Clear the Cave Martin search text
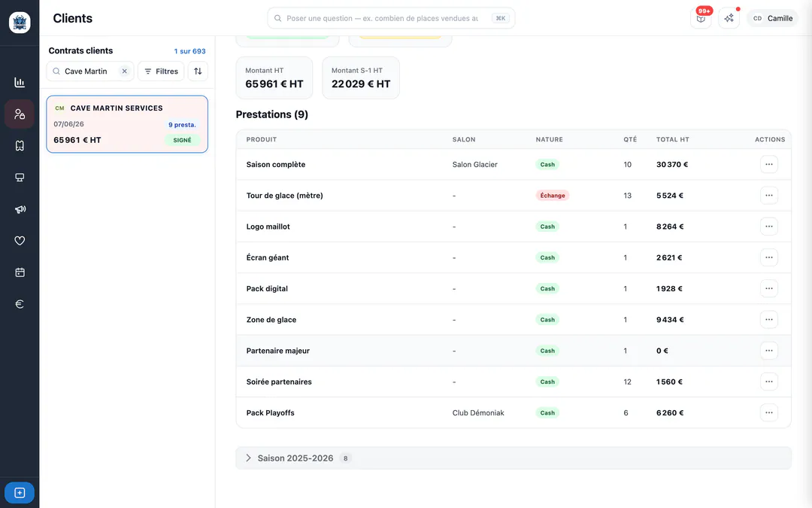Screen dimensions: 812x508 tap(124, 71)
